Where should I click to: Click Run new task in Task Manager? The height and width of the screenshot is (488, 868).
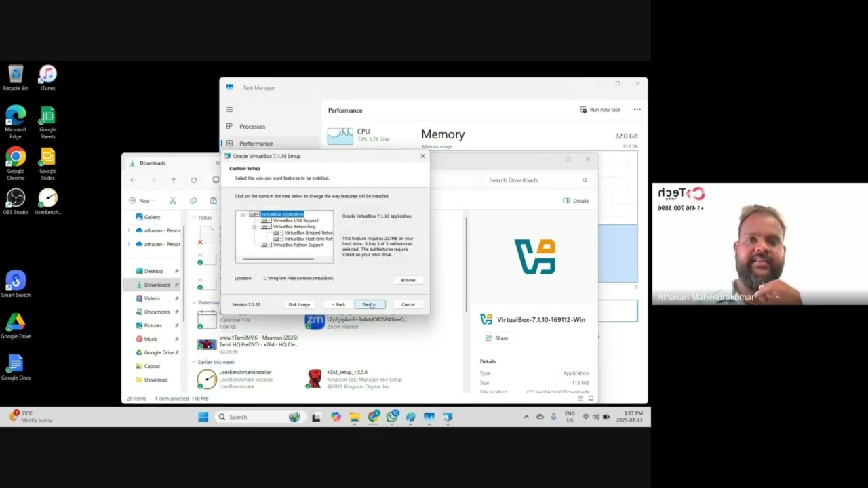pyautogui.click(x=600, y=110)
